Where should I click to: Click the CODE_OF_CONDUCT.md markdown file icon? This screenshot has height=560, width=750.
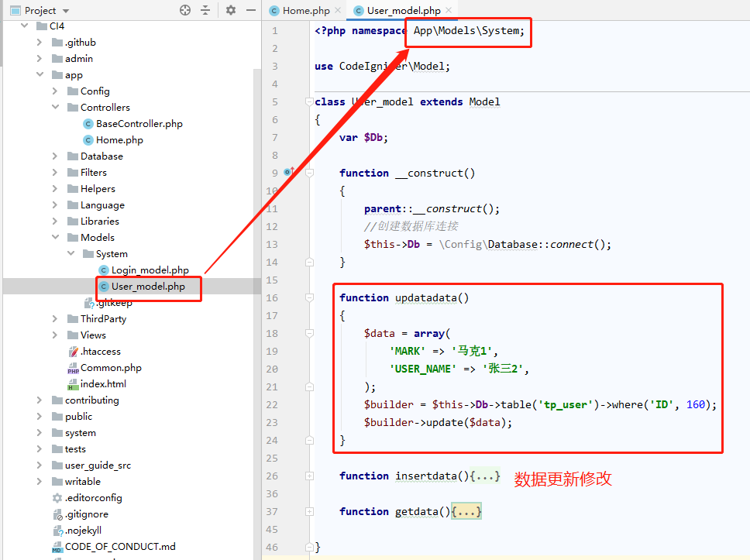(57, 547)
